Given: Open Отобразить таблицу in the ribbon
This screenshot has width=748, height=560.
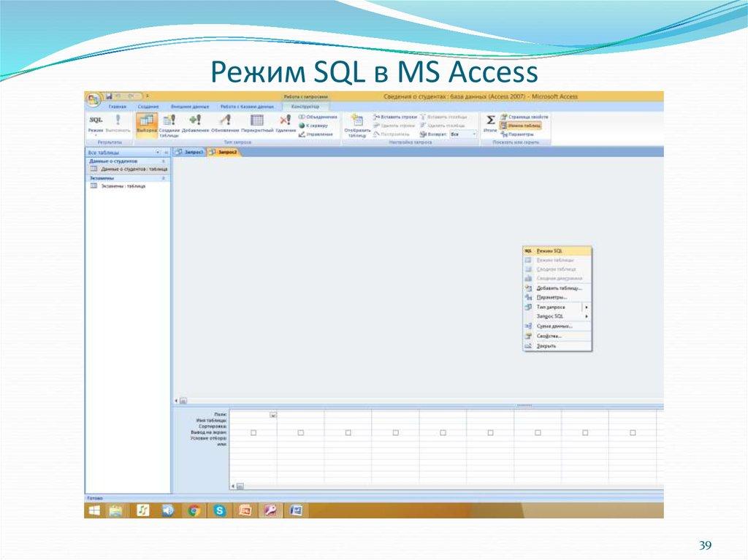Looking at the screenshot, I should [357, 123].
